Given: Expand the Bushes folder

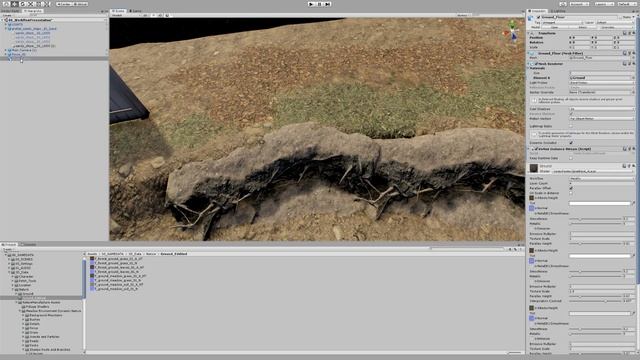Looking at the screenshot, I should click(23, 320).
